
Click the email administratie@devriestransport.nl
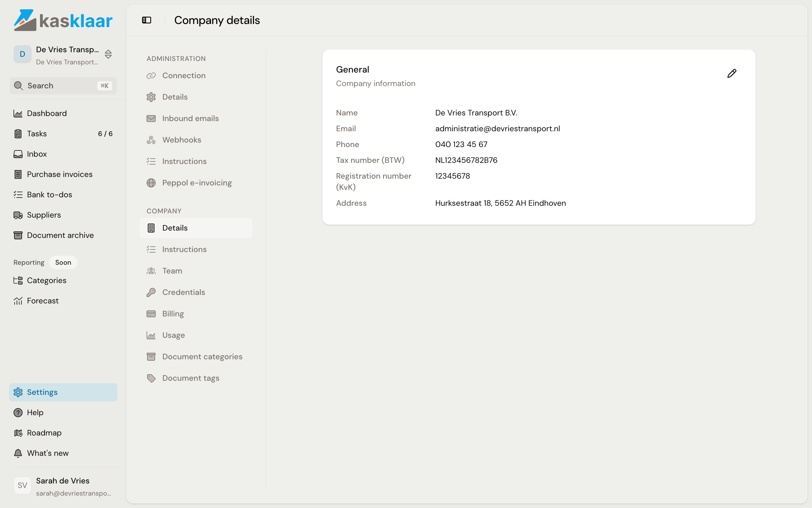point(497,129)
